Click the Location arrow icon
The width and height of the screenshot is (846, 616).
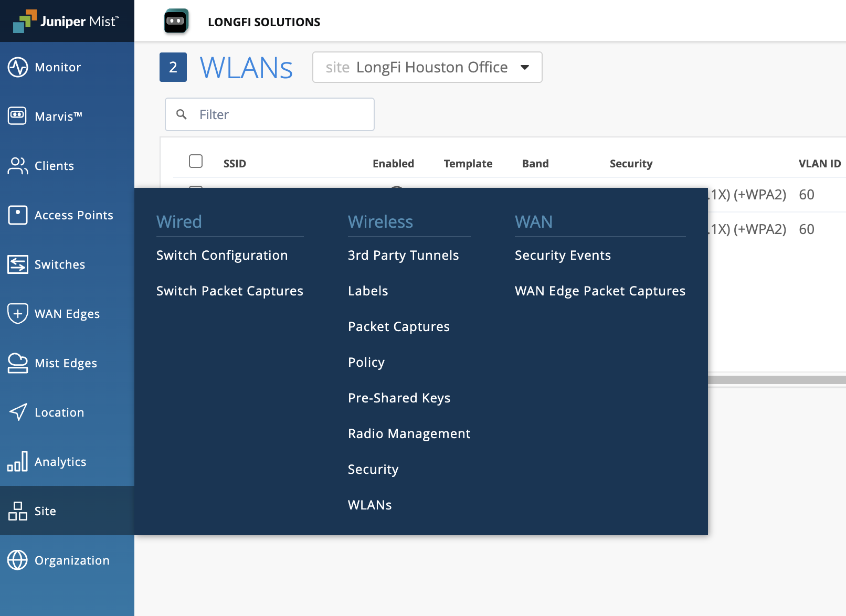pyautogui.click(x=18, y=412)
